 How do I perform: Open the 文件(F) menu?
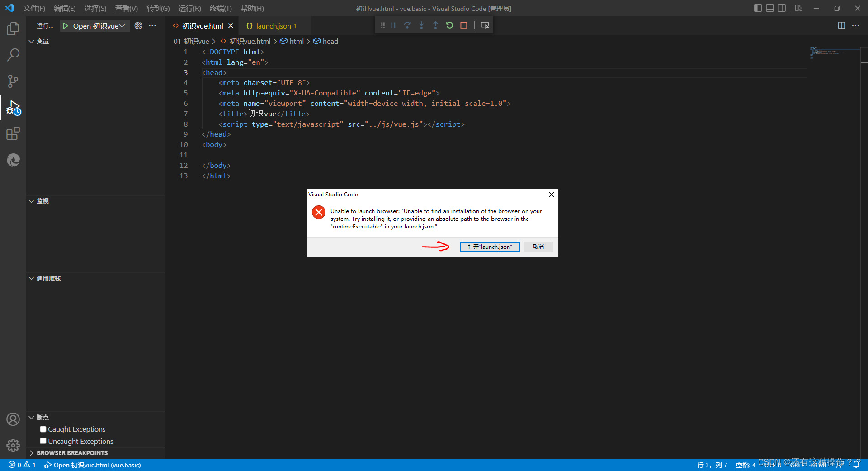click(34, 8)
